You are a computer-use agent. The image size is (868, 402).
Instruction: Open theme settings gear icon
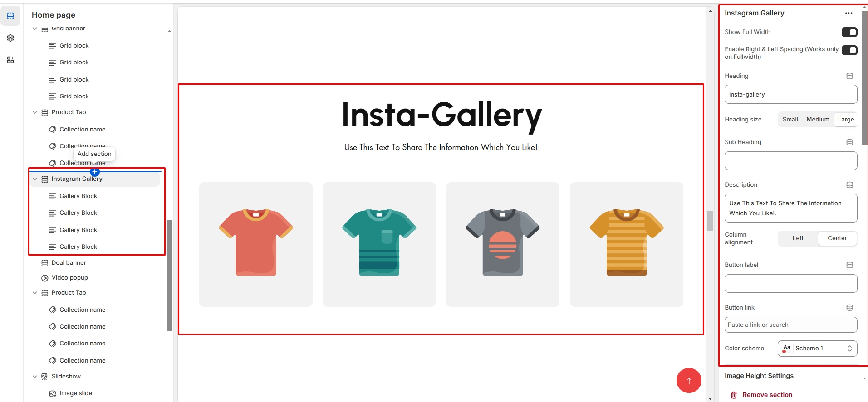[10, 38]
